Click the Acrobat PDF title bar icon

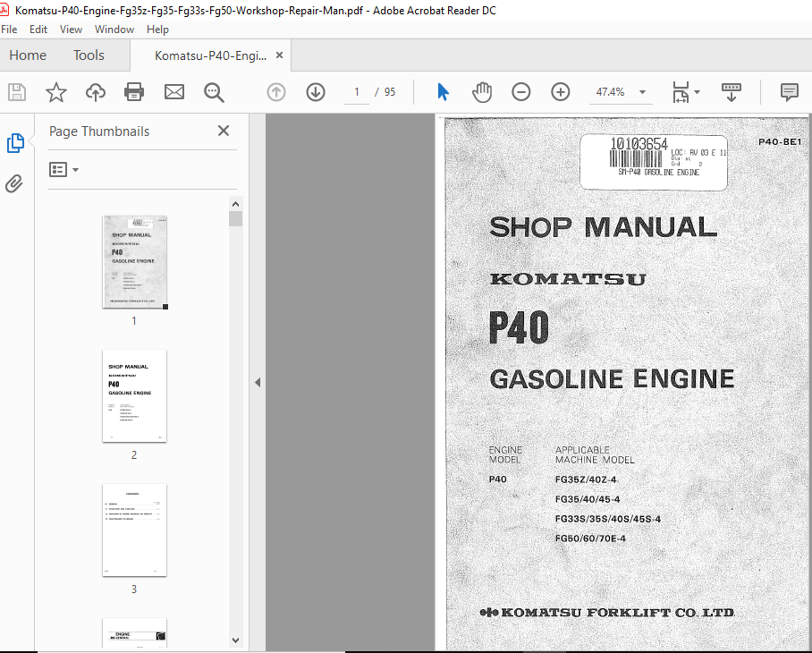pos(4,10)
